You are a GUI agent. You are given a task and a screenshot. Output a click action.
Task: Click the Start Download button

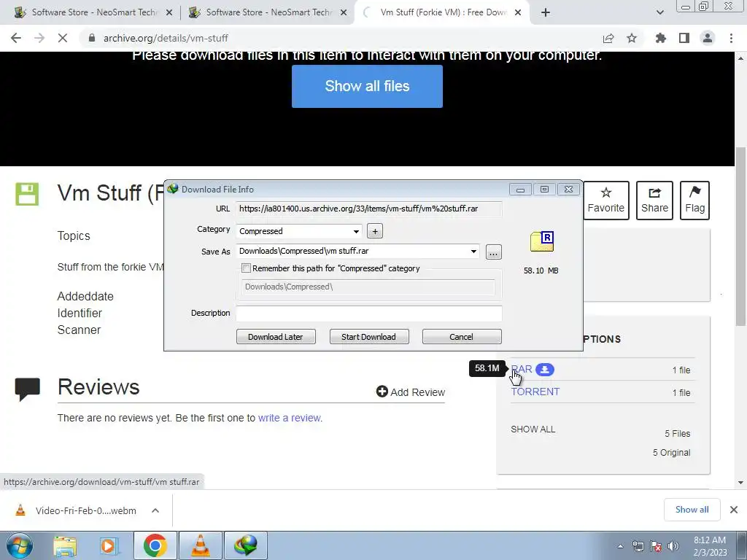pyautogui.click(x=368, y=337)
